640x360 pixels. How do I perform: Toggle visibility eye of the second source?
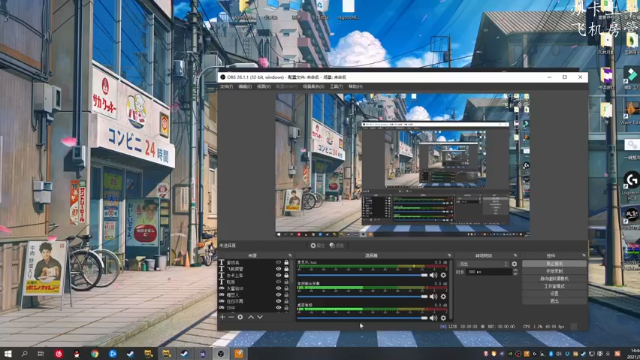pyautogui.click(x=278, y=269)
